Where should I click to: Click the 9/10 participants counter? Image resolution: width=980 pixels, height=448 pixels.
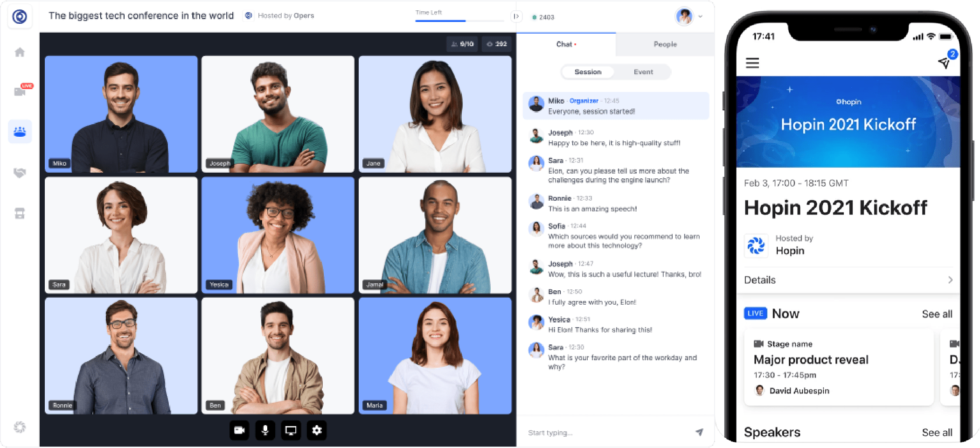pyautogui.click(x=462, y=44)
